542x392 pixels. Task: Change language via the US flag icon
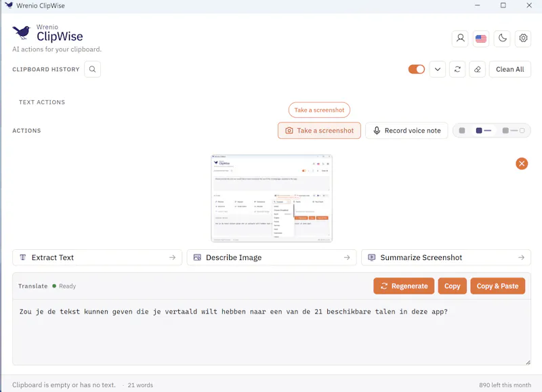(481, 39)
